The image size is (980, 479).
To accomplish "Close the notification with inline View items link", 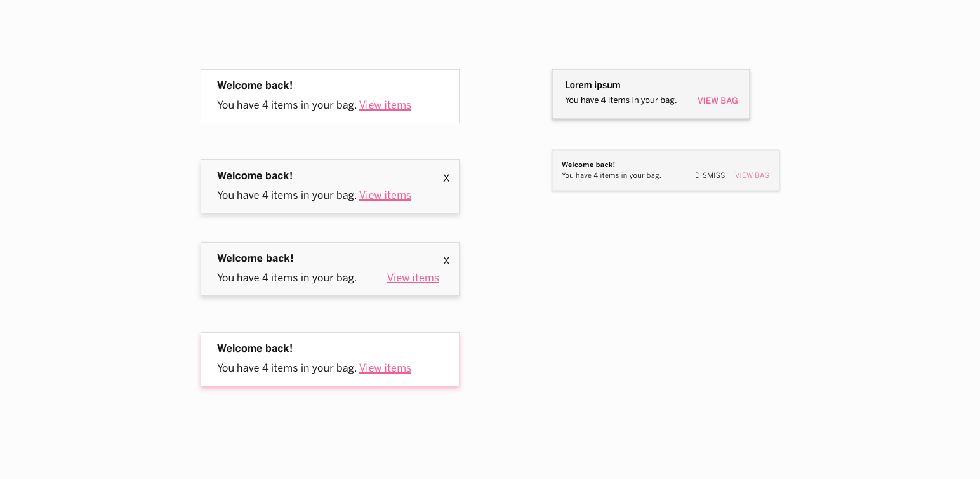I will pos(446,179).
